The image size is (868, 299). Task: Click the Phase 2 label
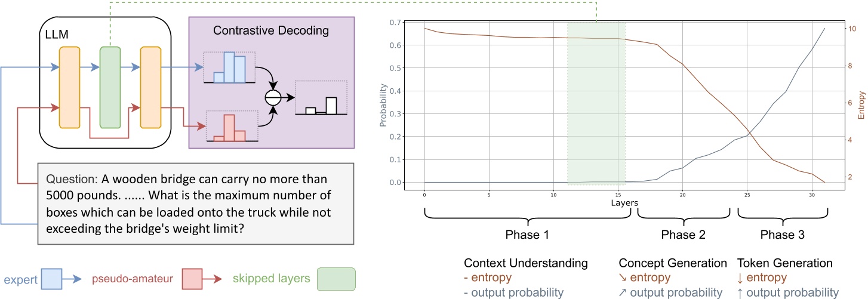coord(683,235)
